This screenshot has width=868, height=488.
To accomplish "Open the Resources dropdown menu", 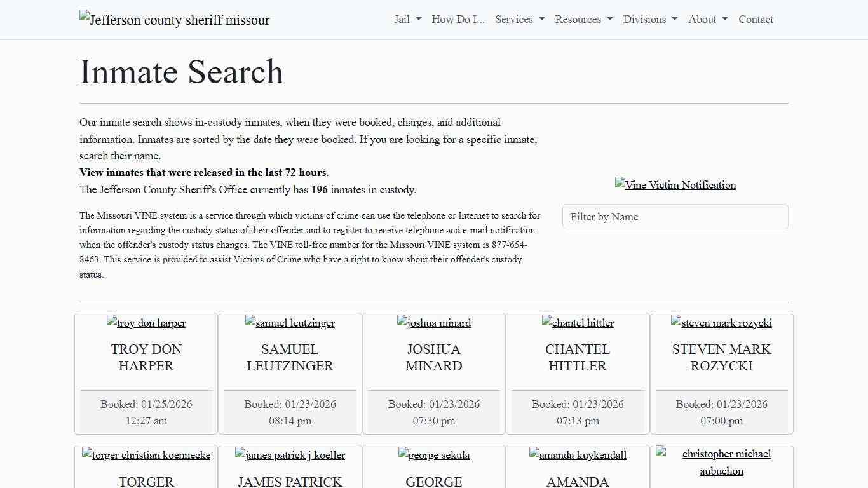I will click(x=583, y=19).
